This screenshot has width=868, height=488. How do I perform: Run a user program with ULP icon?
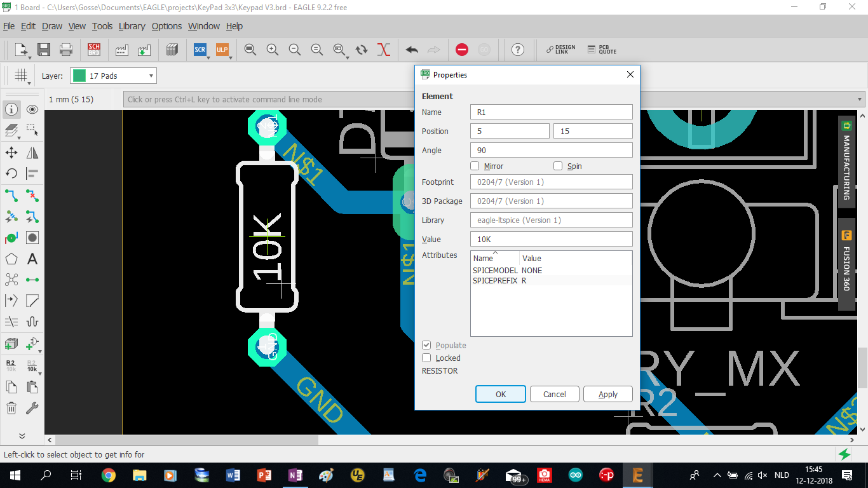point(222,50)
